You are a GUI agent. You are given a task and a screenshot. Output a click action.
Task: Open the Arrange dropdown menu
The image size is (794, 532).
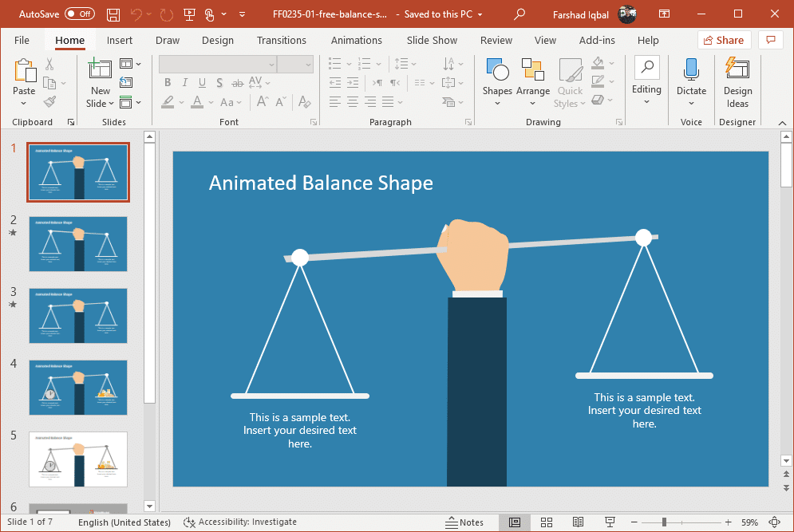[533, 81]
